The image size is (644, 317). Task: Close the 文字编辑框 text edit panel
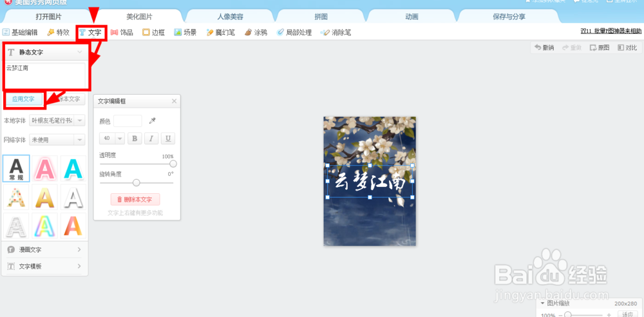coord(174,101)
